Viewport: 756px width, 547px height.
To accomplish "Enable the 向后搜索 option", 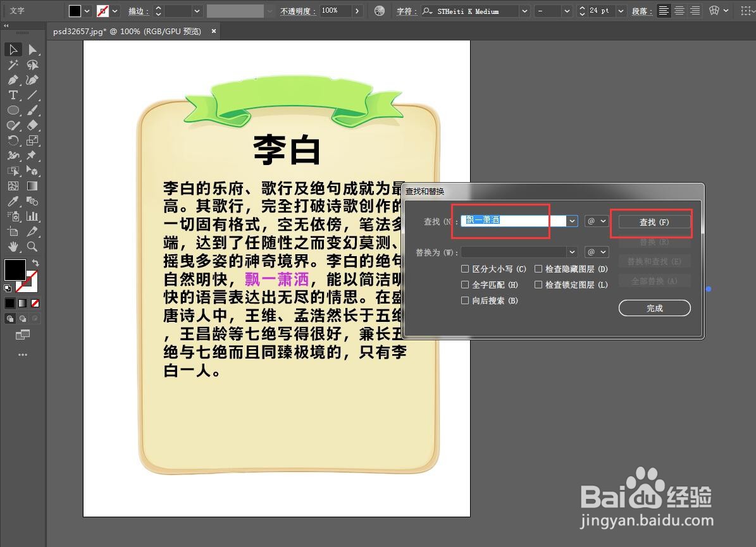I will [x=466, y=300].
